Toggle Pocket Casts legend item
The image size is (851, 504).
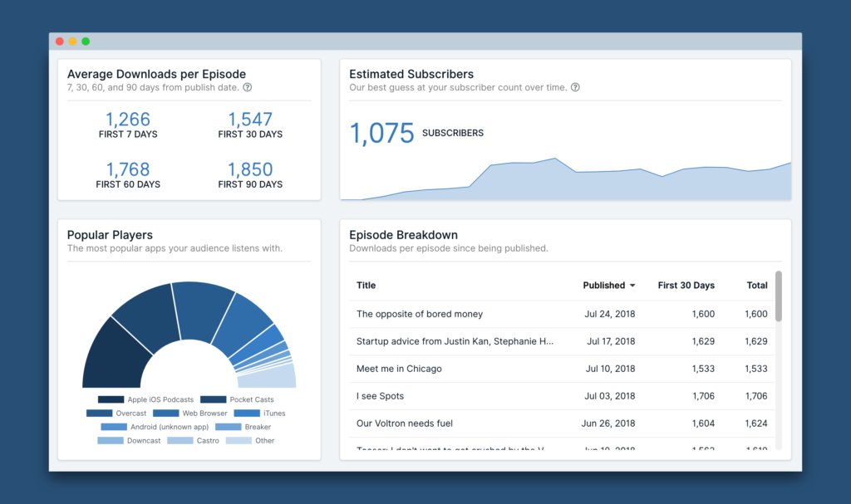[239, 399]
